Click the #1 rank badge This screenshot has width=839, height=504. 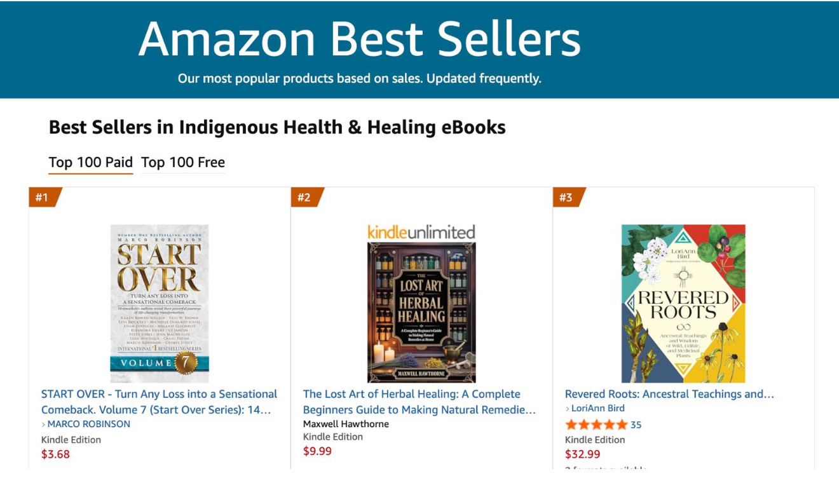click(43, 197)
